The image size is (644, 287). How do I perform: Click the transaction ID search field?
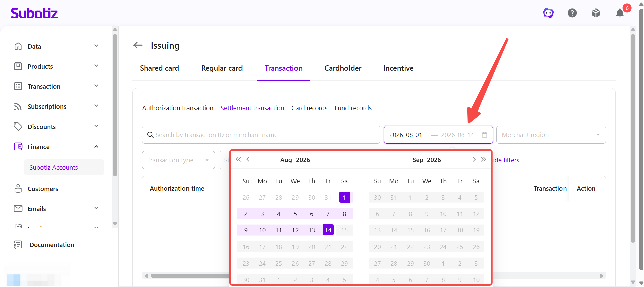coord(261,135)
